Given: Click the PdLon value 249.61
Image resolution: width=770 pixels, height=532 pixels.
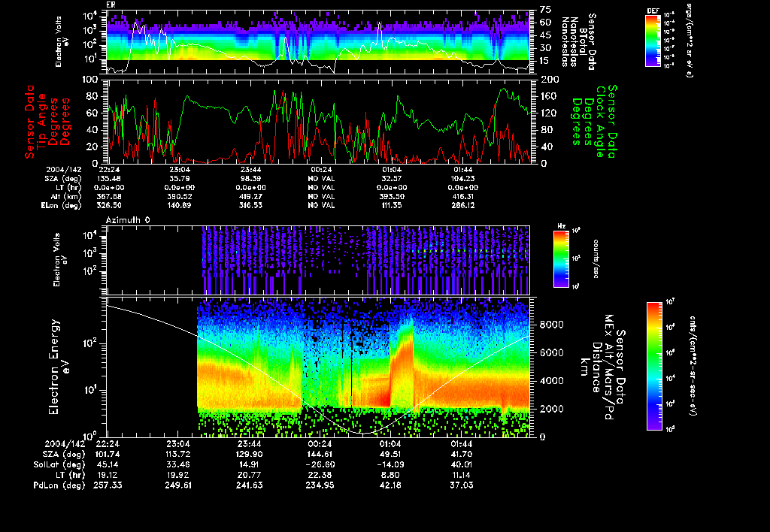Looking at the screenshot, I should click(x=177, y=485).
